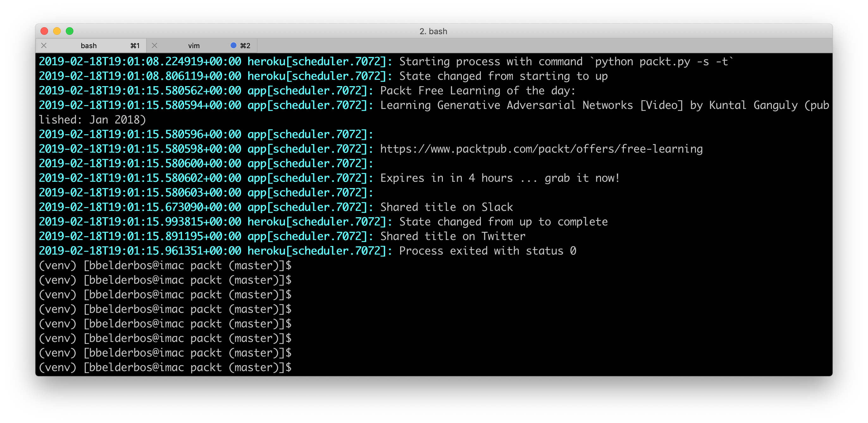Switch to the bash tab

(89, 46)
